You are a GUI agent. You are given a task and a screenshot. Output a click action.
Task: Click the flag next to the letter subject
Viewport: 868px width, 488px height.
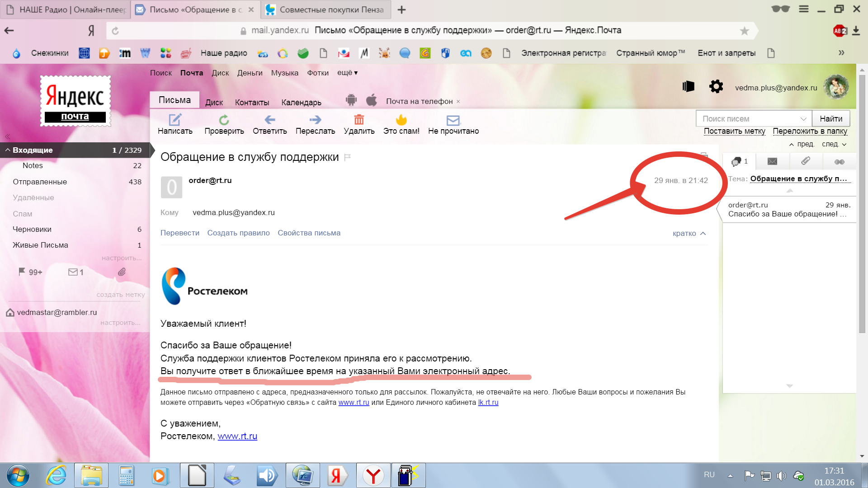pyautogui.click(x=347, y=157)
